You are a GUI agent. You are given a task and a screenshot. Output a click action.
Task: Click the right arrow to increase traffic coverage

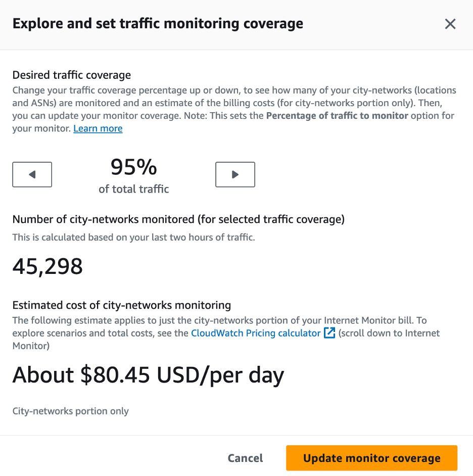pyautogui.click(x=235, y=174)
